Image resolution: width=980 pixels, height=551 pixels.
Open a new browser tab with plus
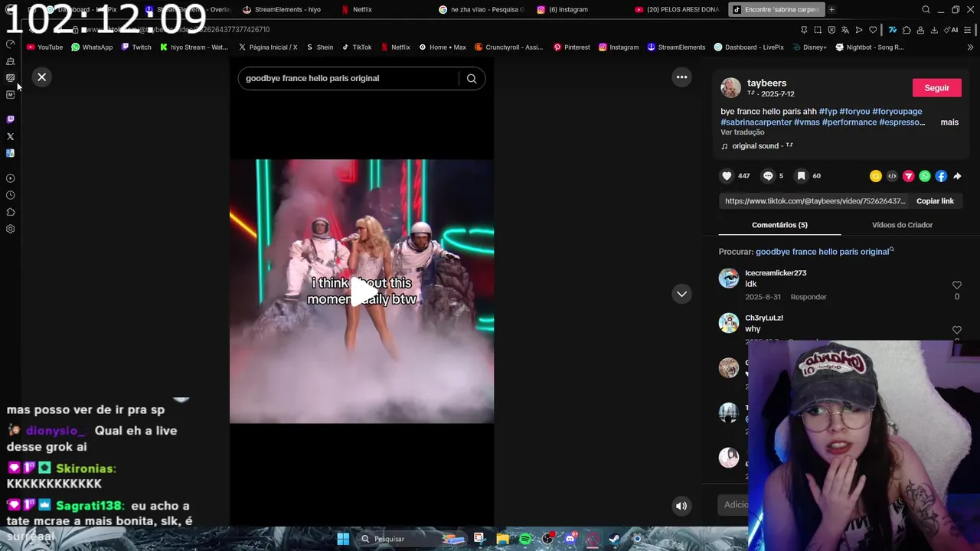click(x=831, y=9)
